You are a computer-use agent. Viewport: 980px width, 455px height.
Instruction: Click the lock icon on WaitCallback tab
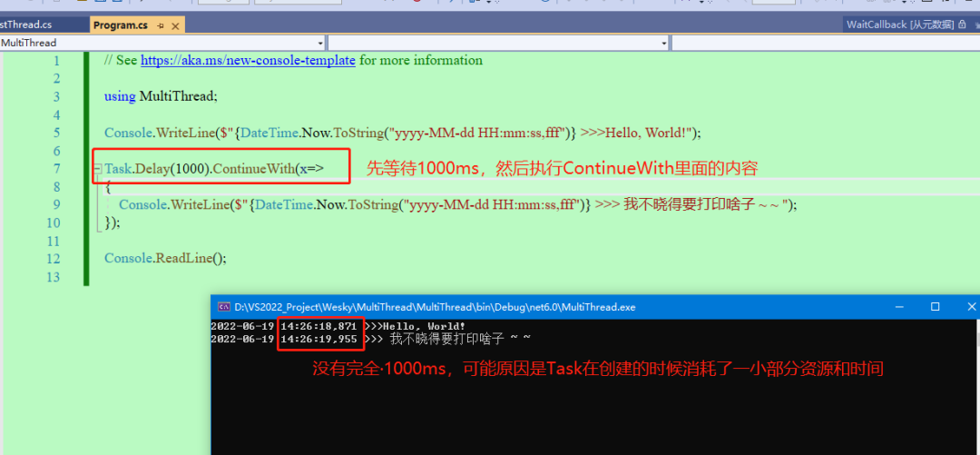pyautogui.click(x=963, y=25)
